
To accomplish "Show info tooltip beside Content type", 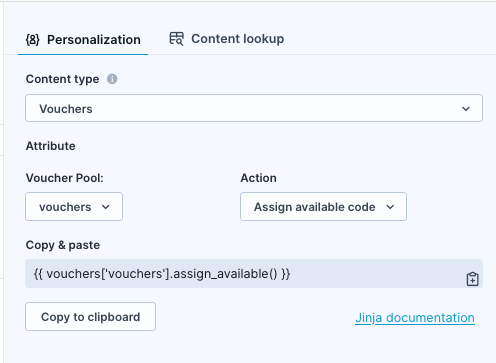I will tap(112, 79).
